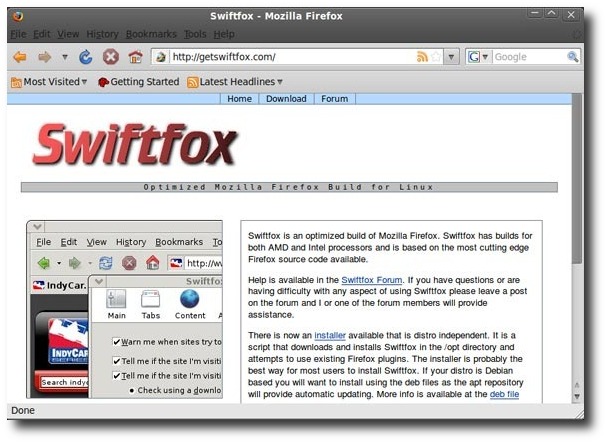Click the Download link in page navigation
Viewport: 607px width, 443px height.
click(286, 99)
